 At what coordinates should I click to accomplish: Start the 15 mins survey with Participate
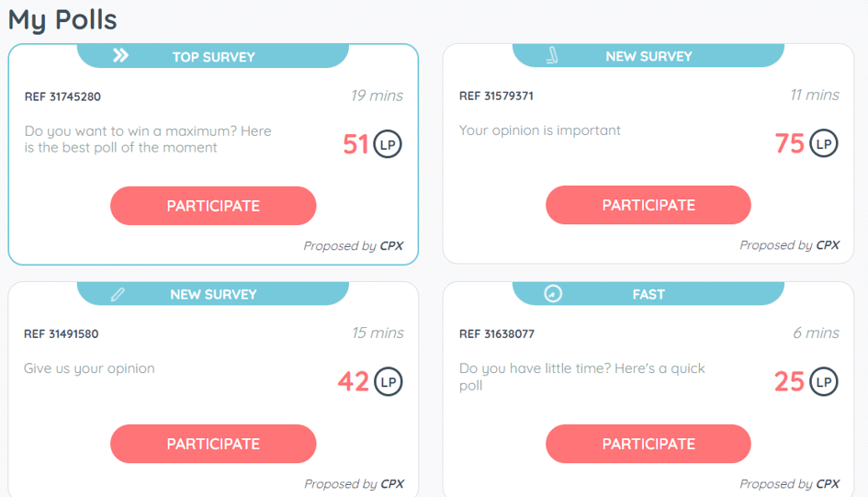point(213,444)
